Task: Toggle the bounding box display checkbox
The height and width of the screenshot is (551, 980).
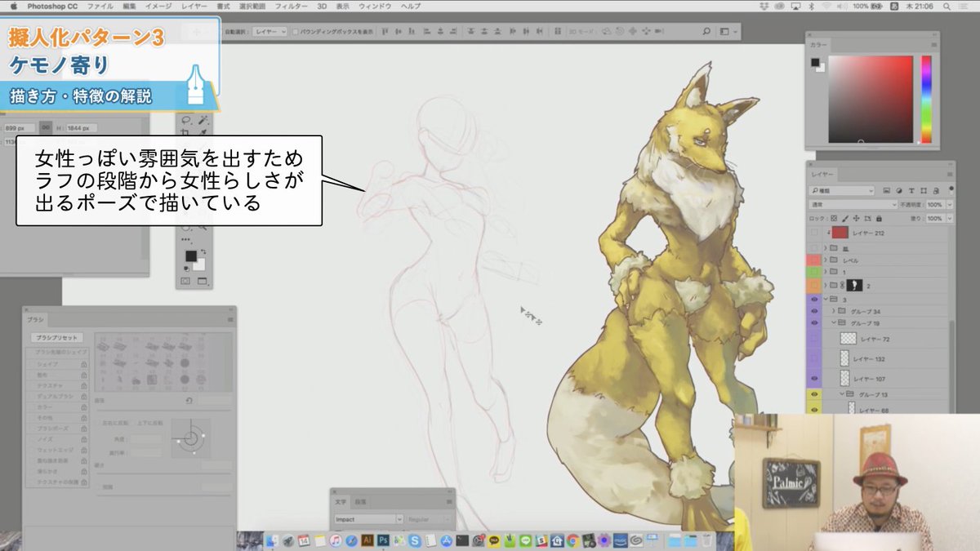Action: [x=296, y=32]
